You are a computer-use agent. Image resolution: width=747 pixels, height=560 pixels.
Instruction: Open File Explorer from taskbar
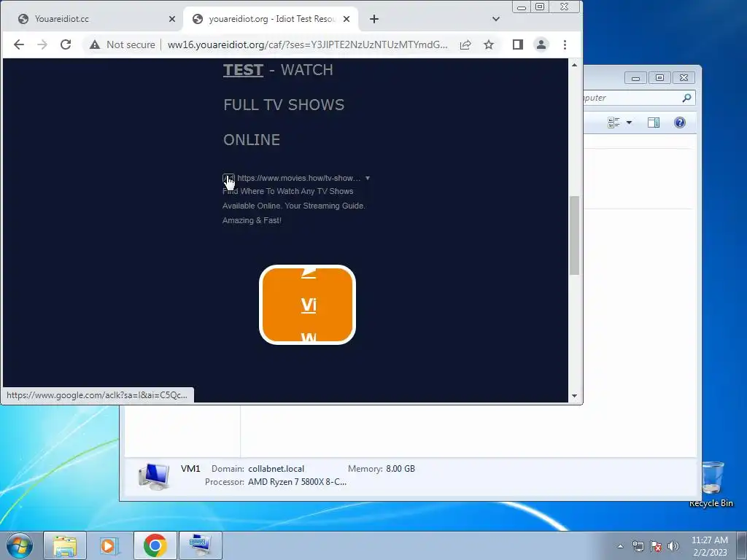[x=65, y=545]
